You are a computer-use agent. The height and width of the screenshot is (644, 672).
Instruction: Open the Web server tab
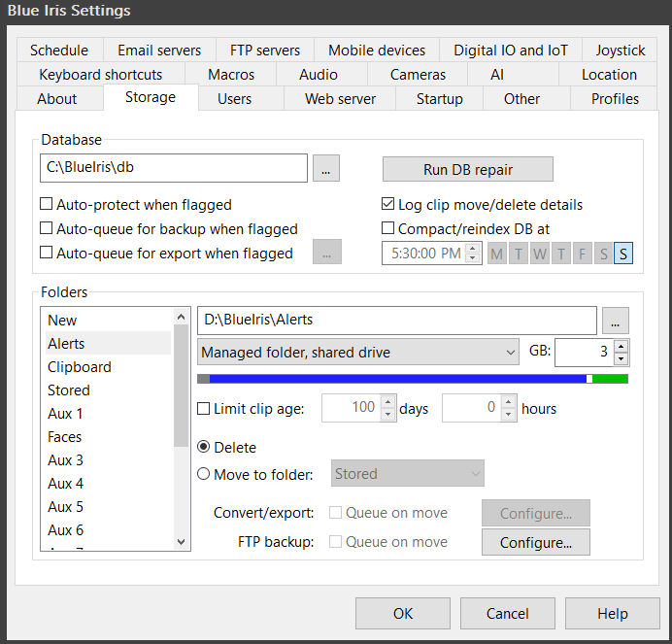pos(340,99)
